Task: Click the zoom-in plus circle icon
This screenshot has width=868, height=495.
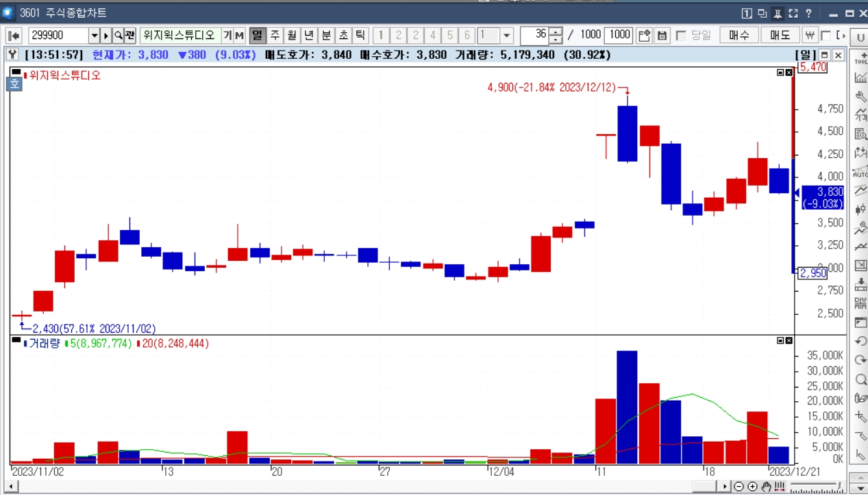Action: (752, 487)
